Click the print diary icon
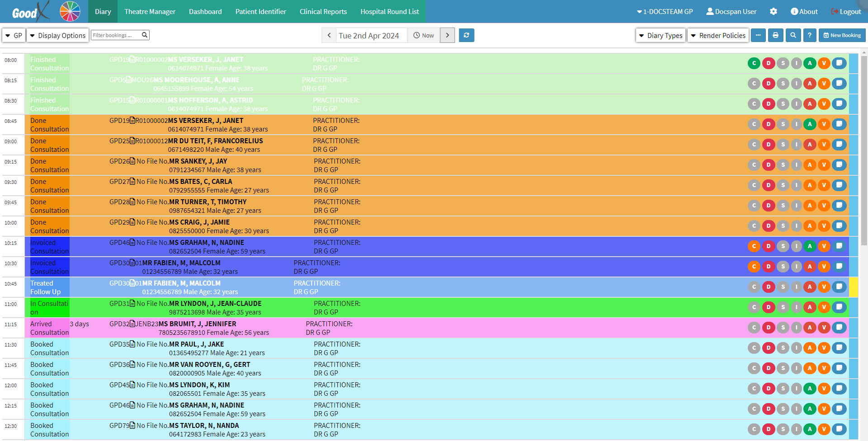Screen dimensions: 868x441 (775, 35)
